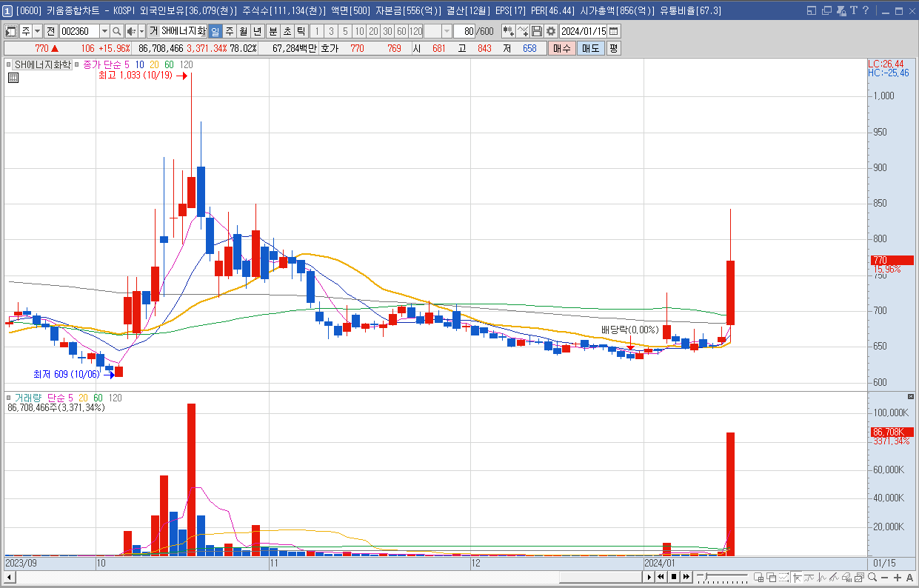Click the dotted-frame chart icon in bottom bar
The image size is (919, 588).
(783, 577)
